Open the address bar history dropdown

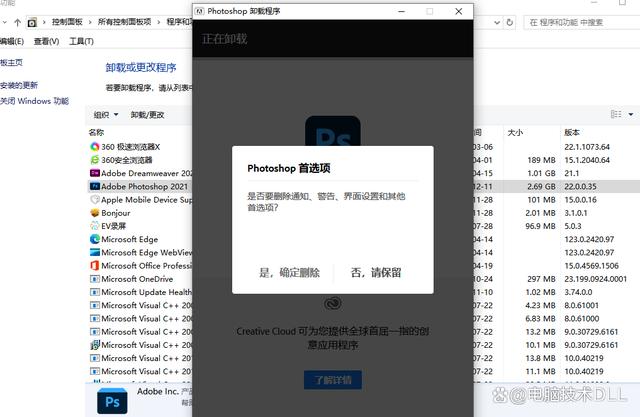coord(497,22)
